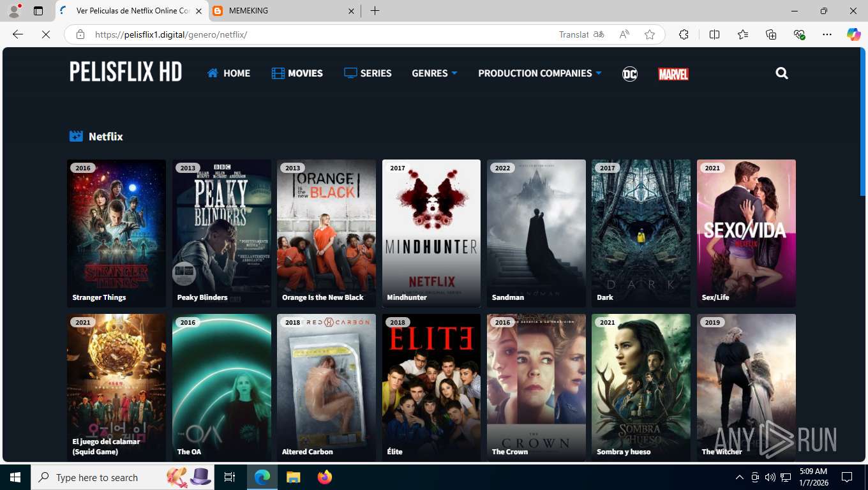The height and width of the screenshot is (490, 868).
Task: Open notification center icon
Action: click(847, 477)
